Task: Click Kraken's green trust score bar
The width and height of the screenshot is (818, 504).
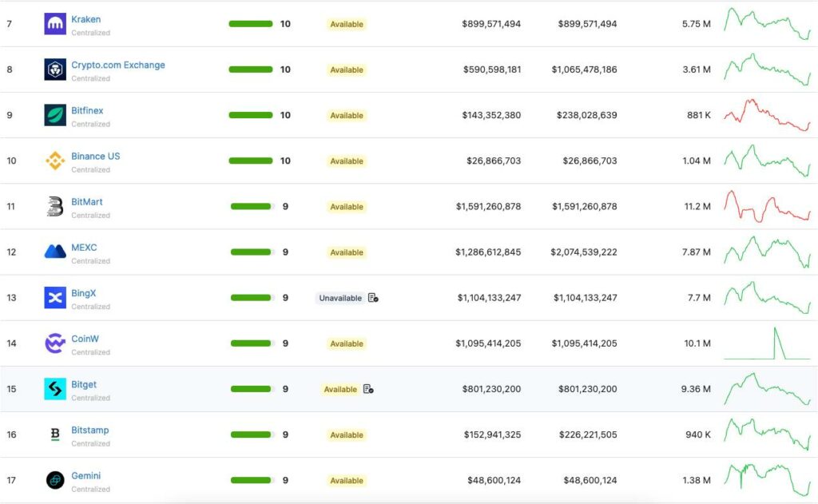Action: pyautogui.click(x=251, y=24)
